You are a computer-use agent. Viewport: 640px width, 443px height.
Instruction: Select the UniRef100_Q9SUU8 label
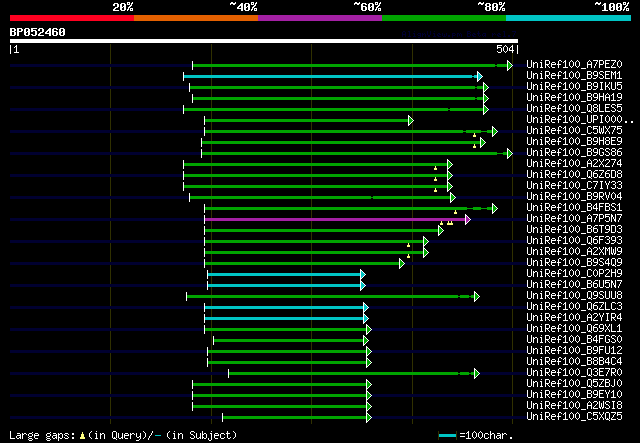pyautogui.click(x=574, y=296)
